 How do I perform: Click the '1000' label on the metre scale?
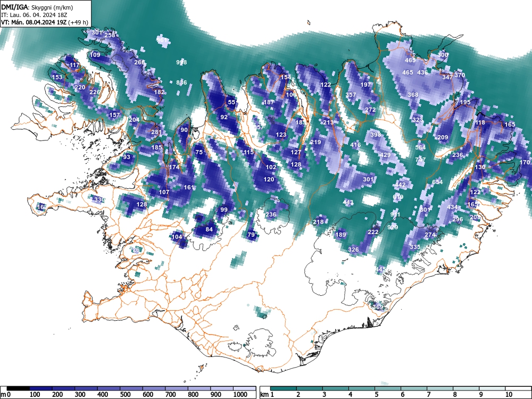click(240, 395)
